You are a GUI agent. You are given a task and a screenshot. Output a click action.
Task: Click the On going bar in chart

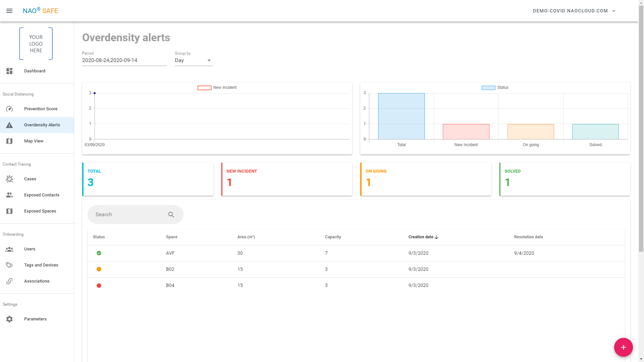[x=531, y=132]
